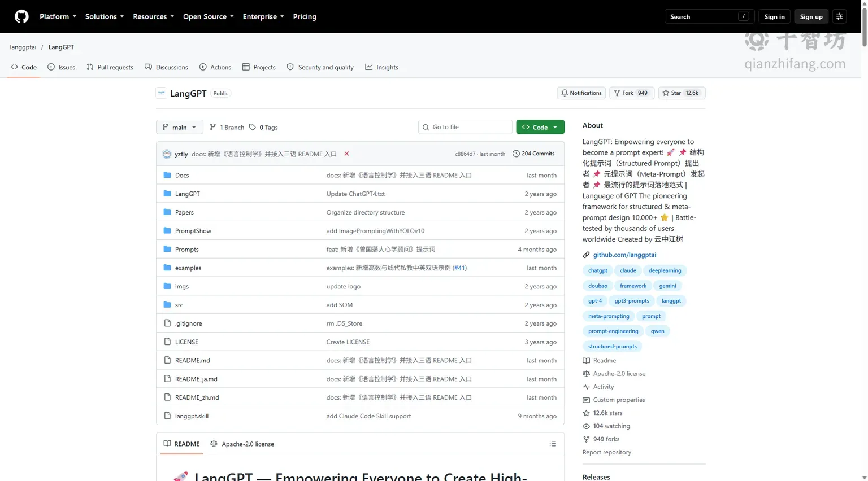Click the Notifications bell button
This screenshot has width=868, height=481.
581,93
